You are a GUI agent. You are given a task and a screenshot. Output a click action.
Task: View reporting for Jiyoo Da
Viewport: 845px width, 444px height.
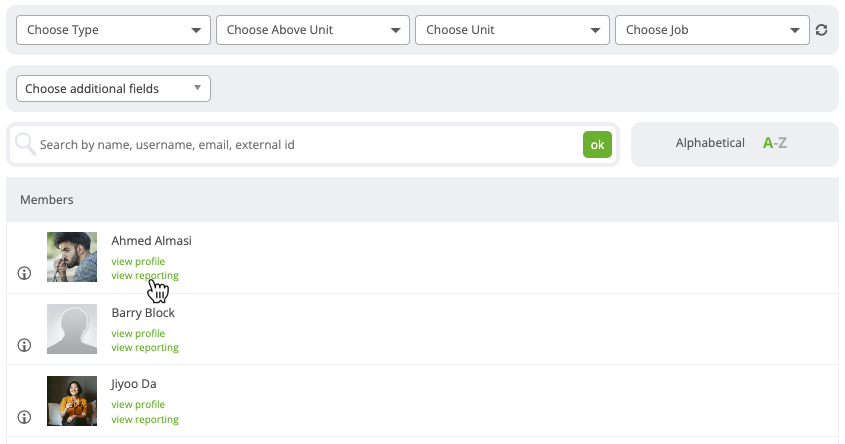(145, 419)
